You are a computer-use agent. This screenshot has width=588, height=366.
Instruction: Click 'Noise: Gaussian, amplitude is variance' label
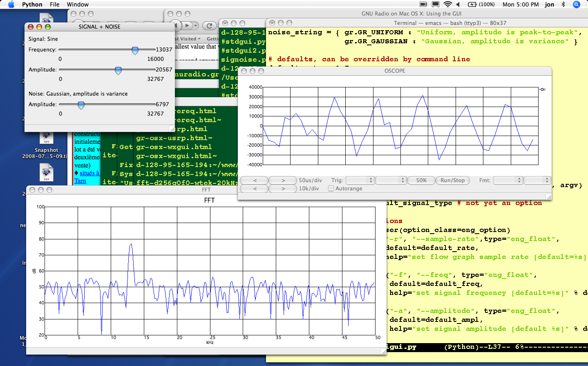coord(78,94)
